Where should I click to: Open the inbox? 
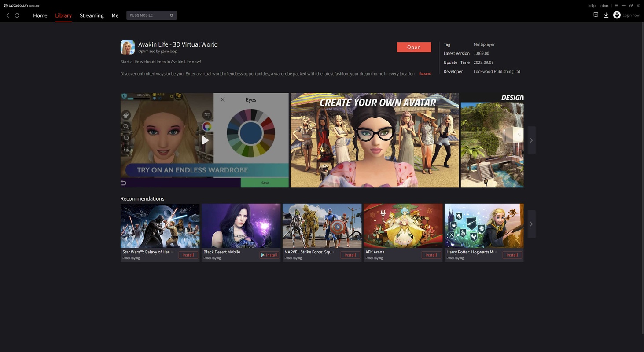(604, 6)
